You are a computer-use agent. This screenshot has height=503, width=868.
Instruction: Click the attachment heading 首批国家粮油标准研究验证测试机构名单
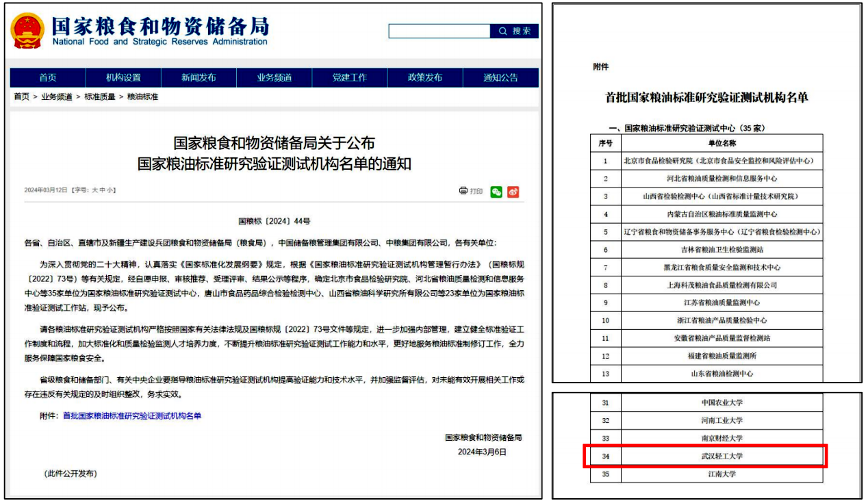tap(706, 98)
